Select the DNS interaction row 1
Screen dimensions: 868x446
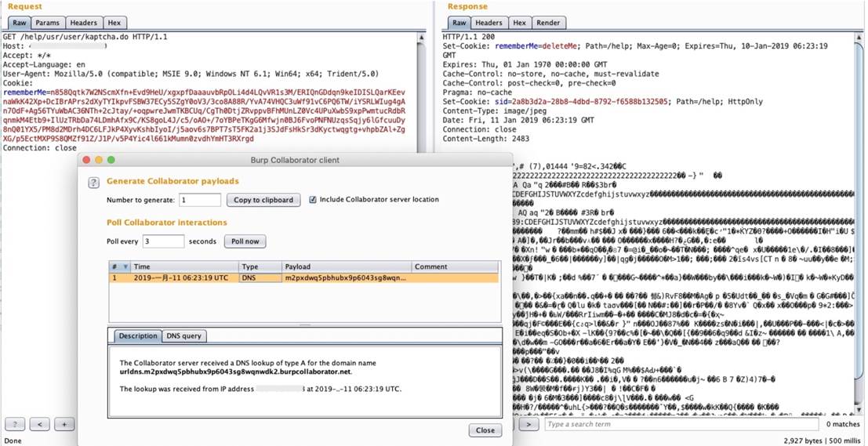click(304, 277)
